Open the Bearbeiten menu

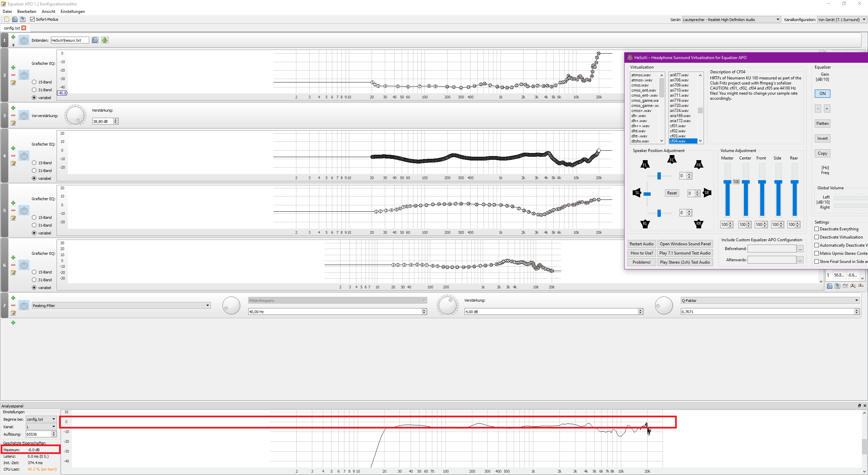(x=26, y=12)
